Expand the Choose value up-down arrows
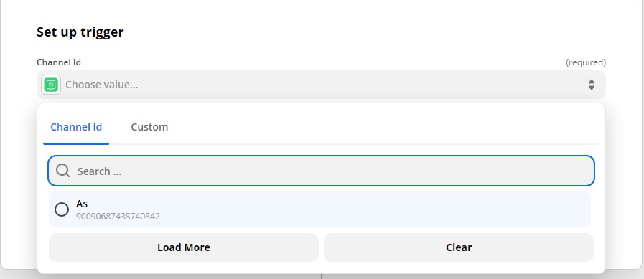Viewport: 644px width, 279px height. click(592, 85)
